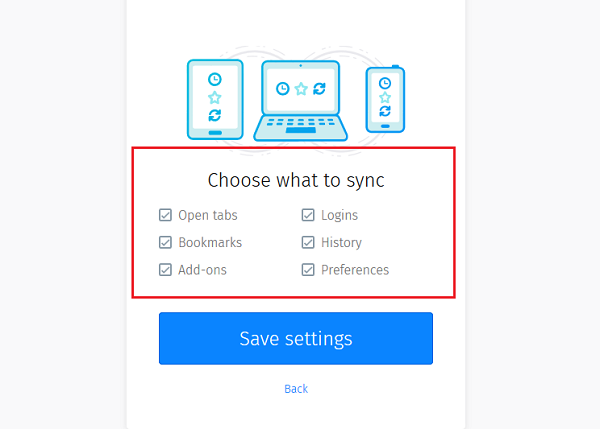The height and width of the screenshot is (429, 600).
Task: Click the tablet's home button
Action: click(x=214, y=132)
